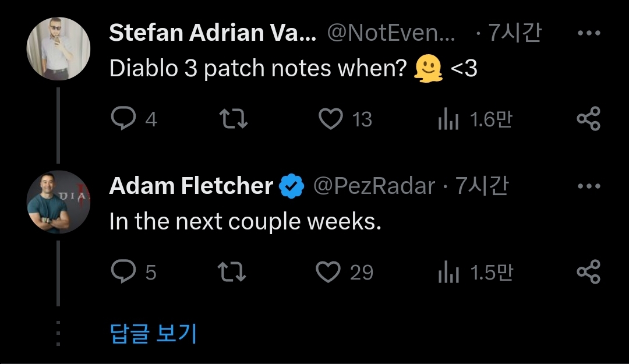Screen dimensions: 629x364
Task: Reply to Adam Fletcher's tweet
Action: pos(123,272)
